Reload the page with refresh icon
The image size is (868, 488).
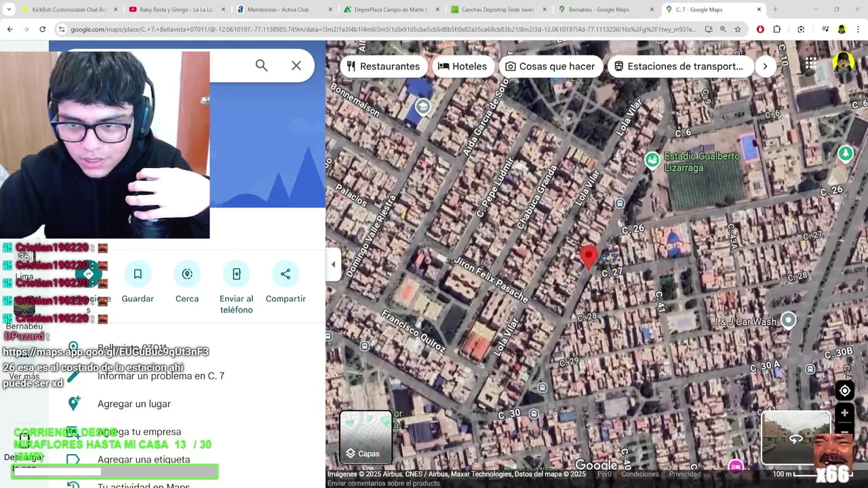click(42, 29)
